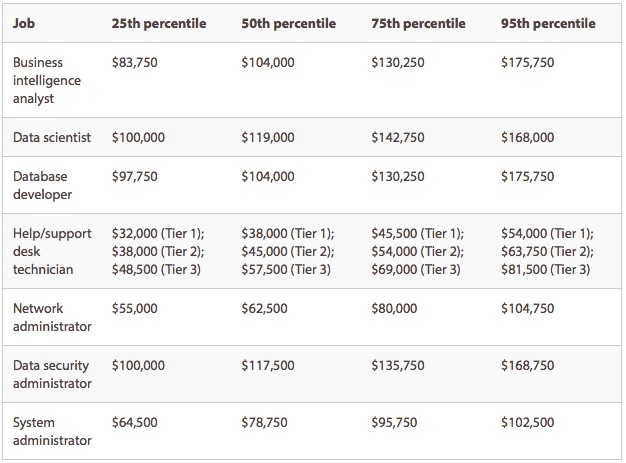The width and height of the screenshot is (626, 463).
Task: Click the $142,750 salary cell
Action: pos(398,138)
